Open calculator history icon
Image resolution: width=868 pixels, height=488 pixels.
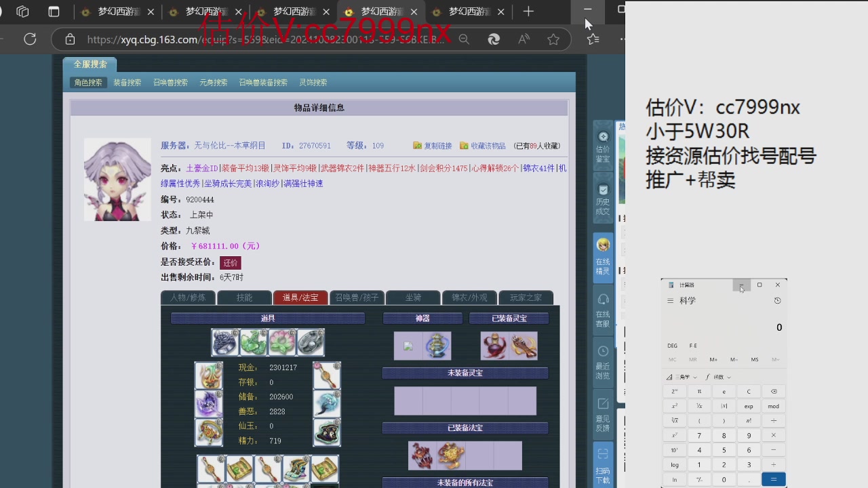777,300
